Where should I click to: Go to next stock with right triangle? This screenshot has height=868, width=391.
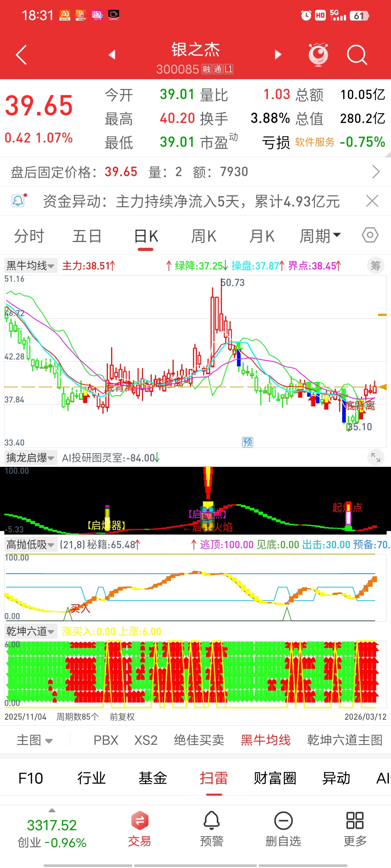pyautogui.click(x=278, y=55)
